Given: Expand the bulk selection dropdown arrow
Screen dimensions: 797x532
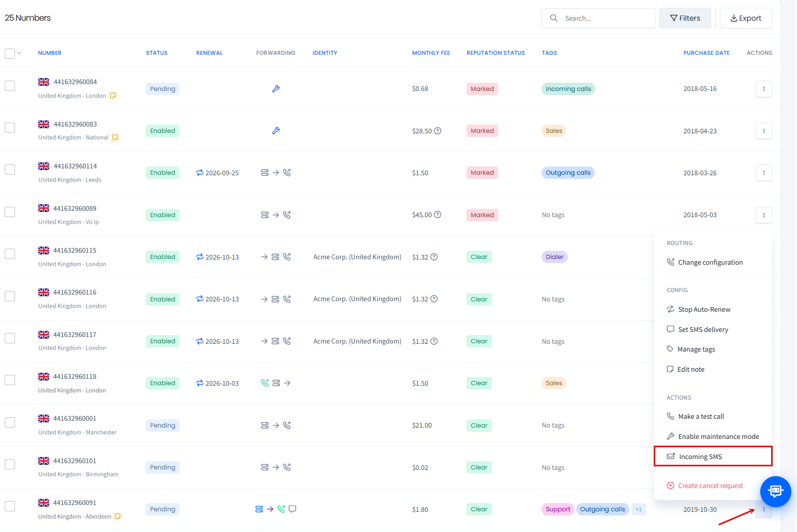Looking at the screenshot, I should pos(19,53).
